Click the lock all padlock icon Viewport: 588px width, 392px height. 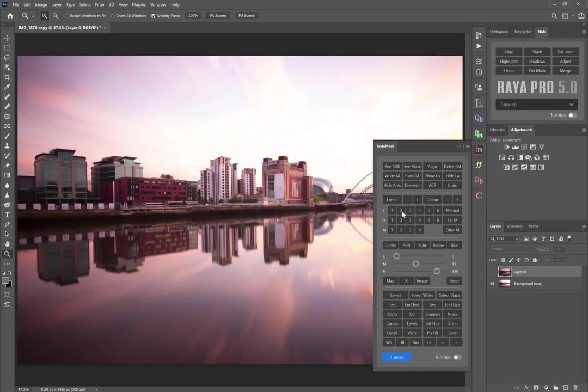point(535,260)
